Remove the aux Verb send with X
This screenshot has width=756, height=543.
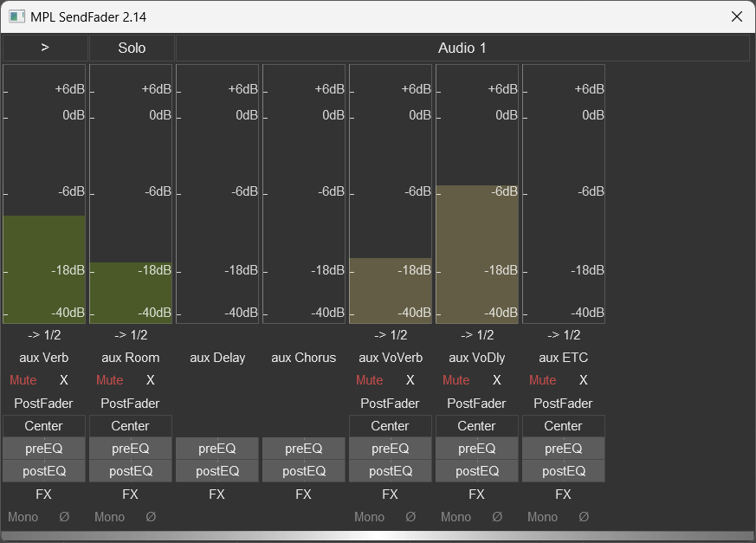click(64, 380)
